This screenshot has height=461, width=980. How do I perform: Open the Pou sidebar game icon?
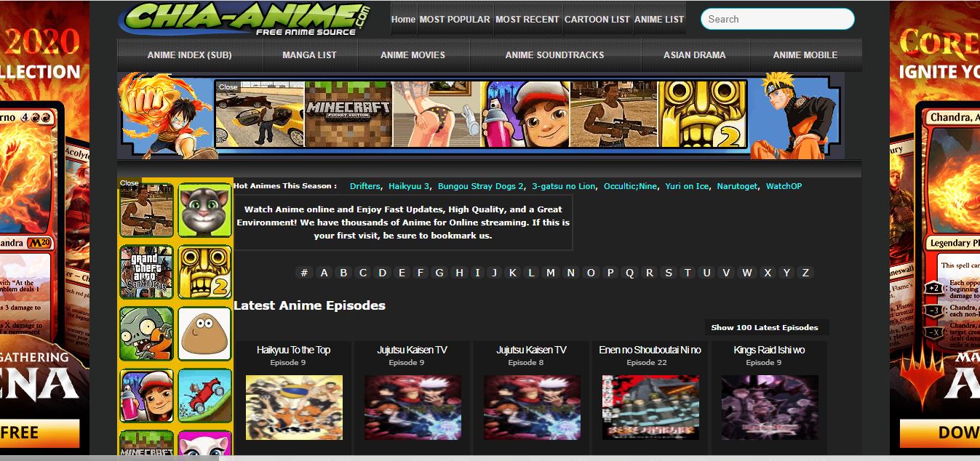pos(204,334)
